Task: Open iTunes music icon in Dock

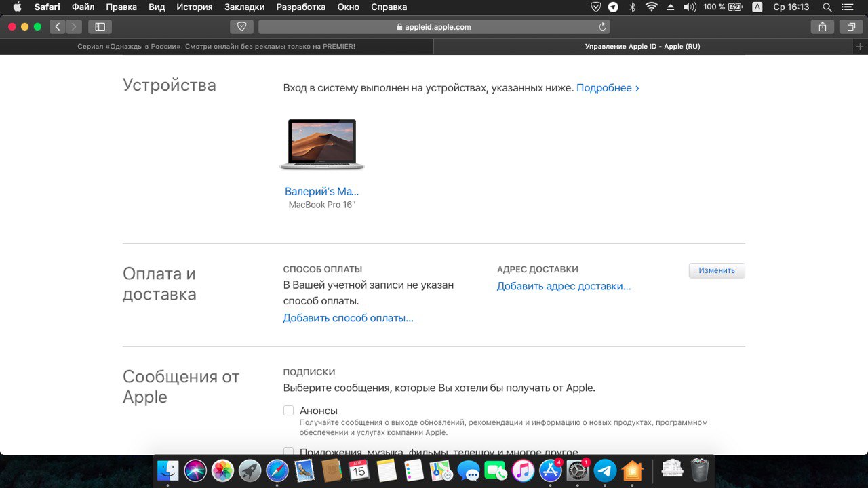Action: [523, 470]
